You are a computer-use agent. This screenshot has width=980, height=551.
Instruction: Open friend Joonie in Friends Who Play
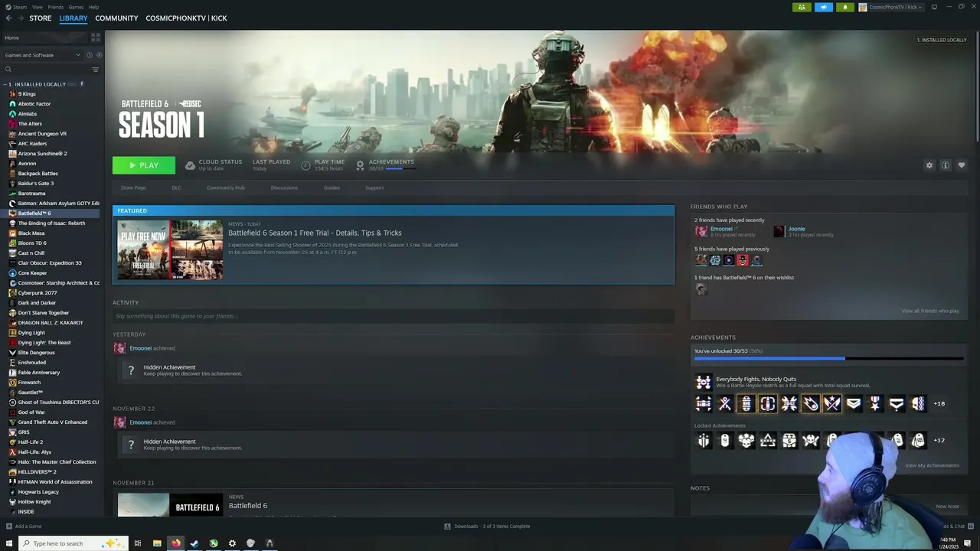point(796,229)
